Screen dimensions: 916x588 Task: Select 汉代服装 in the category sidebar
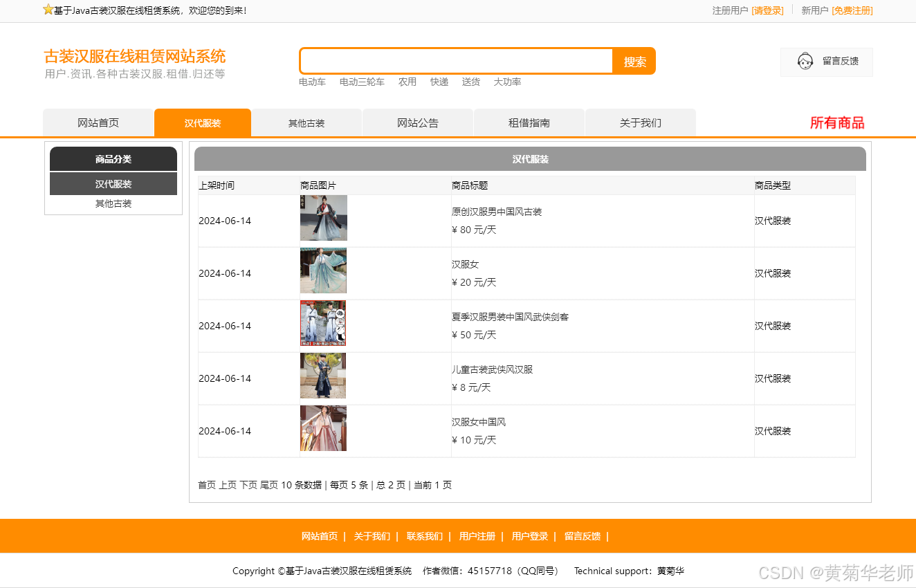(113, 184)
